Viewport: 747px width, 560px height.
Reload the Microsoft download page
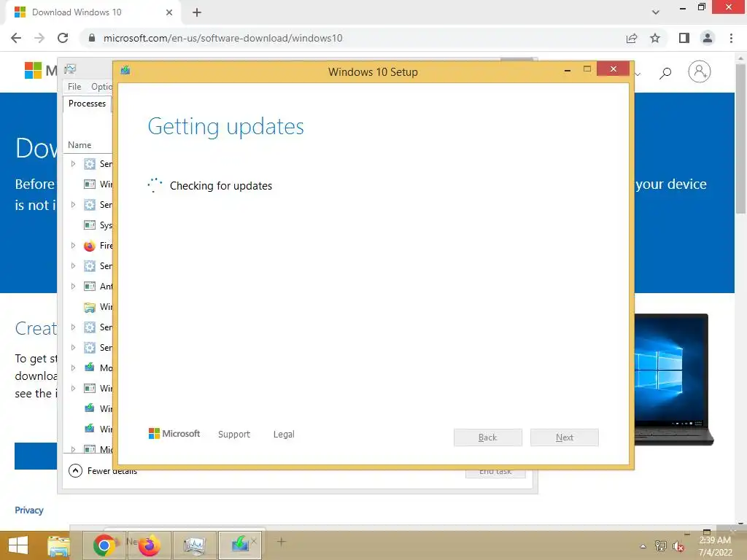tap(63, 38)
